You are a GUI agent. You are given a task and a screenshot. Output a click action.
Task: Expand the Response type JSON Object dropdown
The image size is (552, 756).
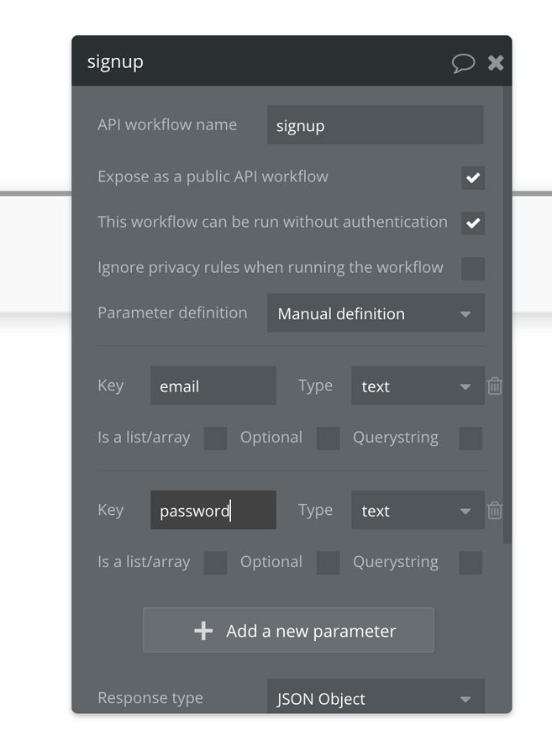click(375, 699)
